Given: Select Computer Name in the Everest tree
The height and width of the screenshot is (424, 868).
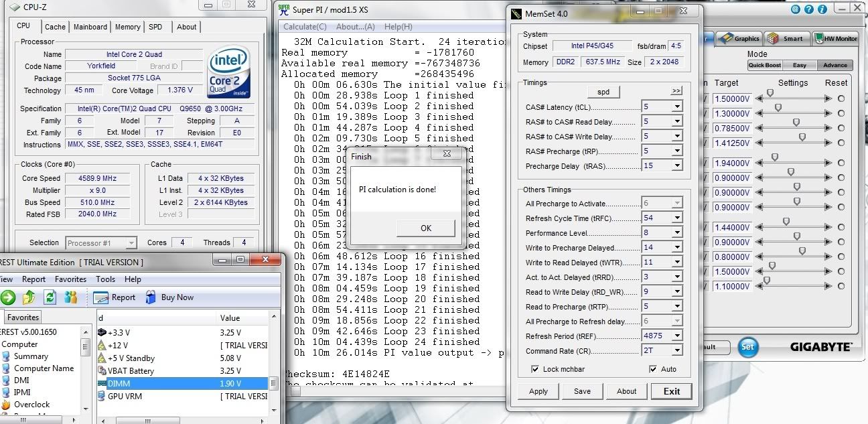Looking at the screenshot, I should 43,368.
